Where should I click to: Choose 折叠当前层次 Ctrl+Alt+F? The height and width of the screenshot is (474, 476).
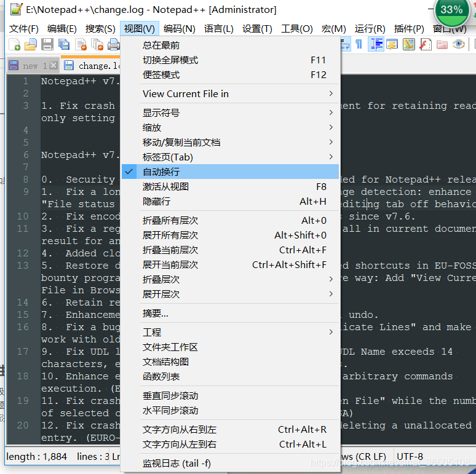[230, 250]
